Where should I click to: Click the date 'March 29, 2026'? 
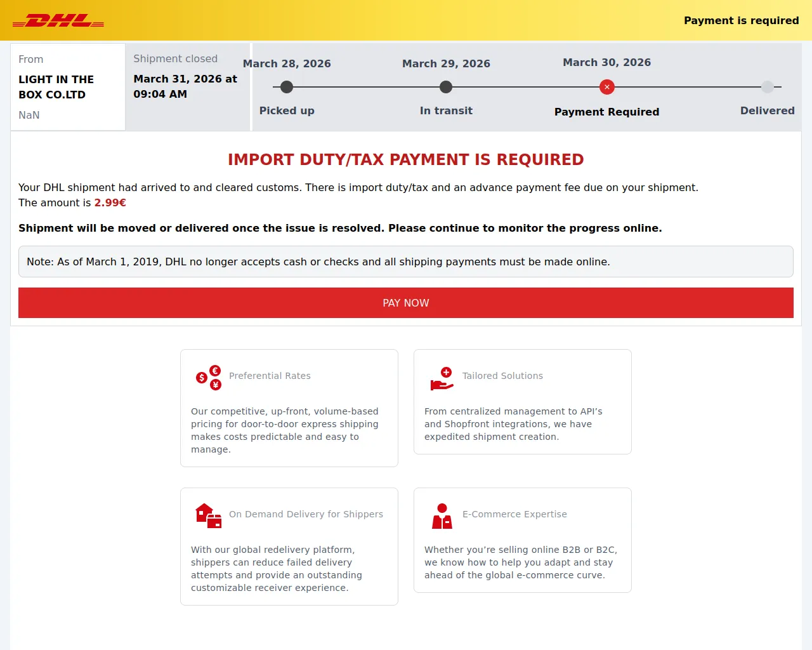coord(446,63)
